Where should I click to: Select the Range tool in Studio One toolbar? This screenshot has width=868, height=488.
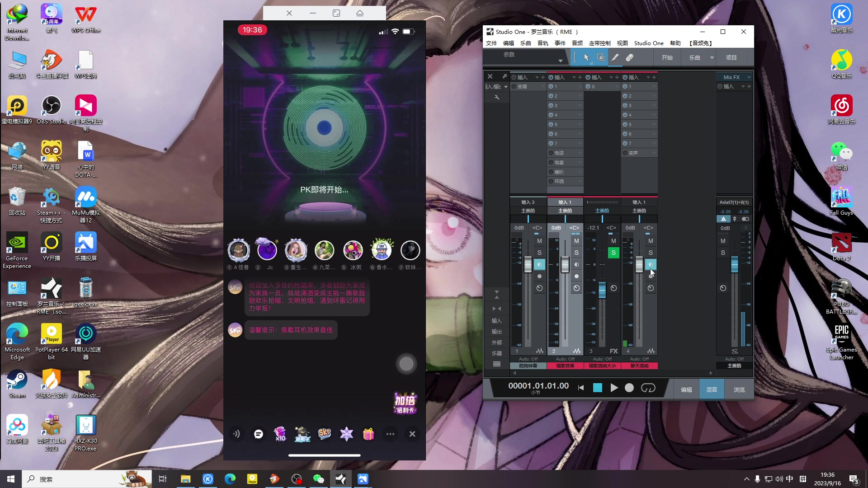coord(600,57)
